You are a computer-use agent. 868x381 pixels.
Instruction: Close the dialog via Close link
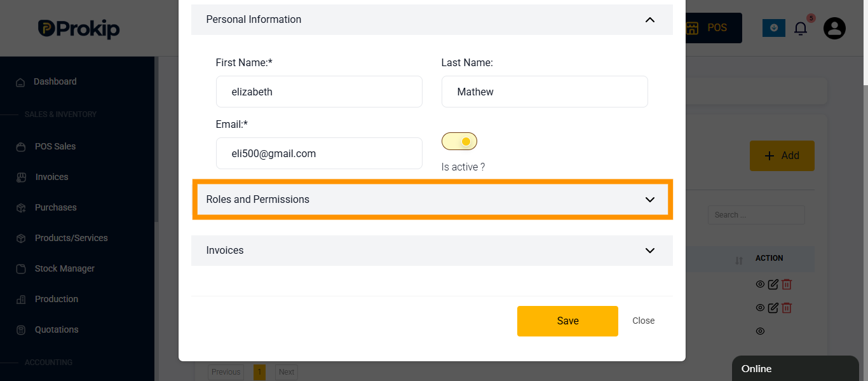point(643,321)
